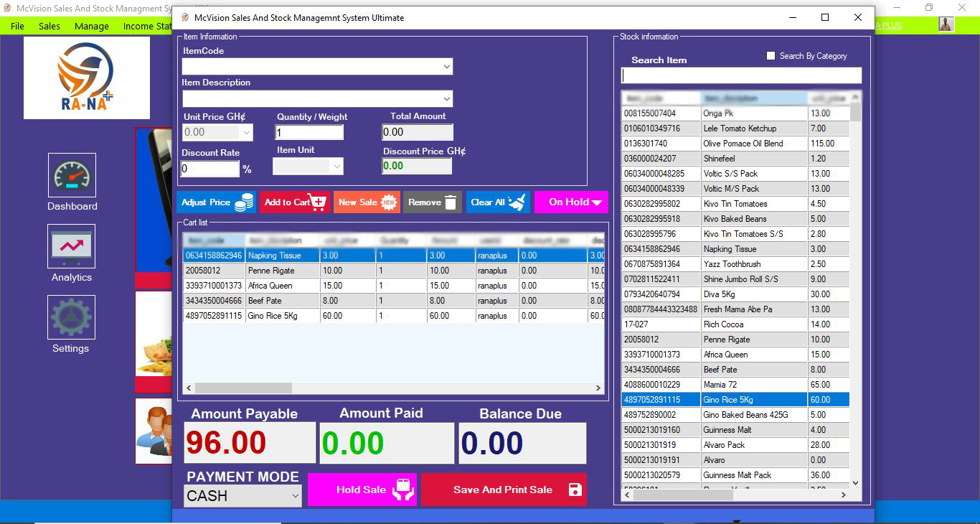The width and height of the screenshot is (980, 524).
Task: Select Mamia 72 stock item
Action: pos(735,385)
